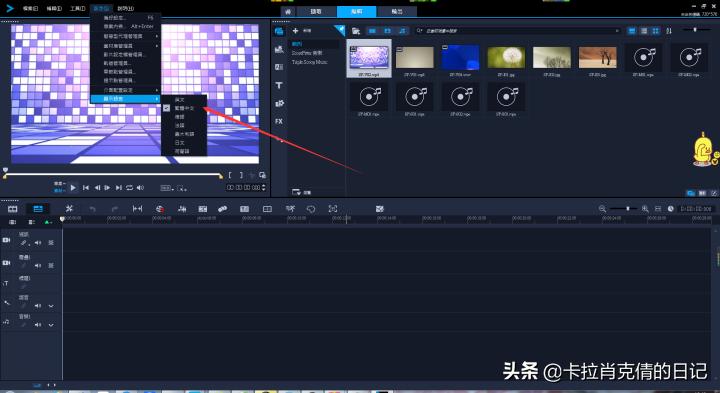
Task: Click the sort clips icon in library
Action: [x=669, y=31]
